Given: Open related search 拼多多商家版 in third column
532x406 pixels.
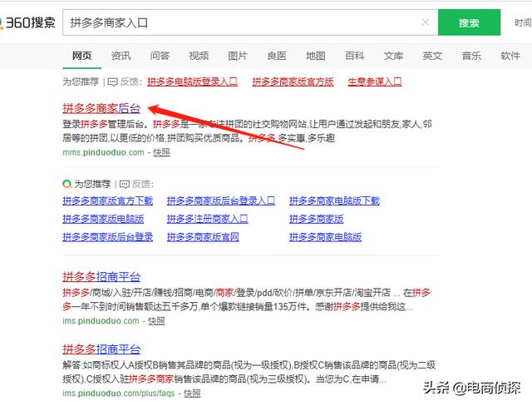Looking at the screenshot, I should (x=317, y=219).
